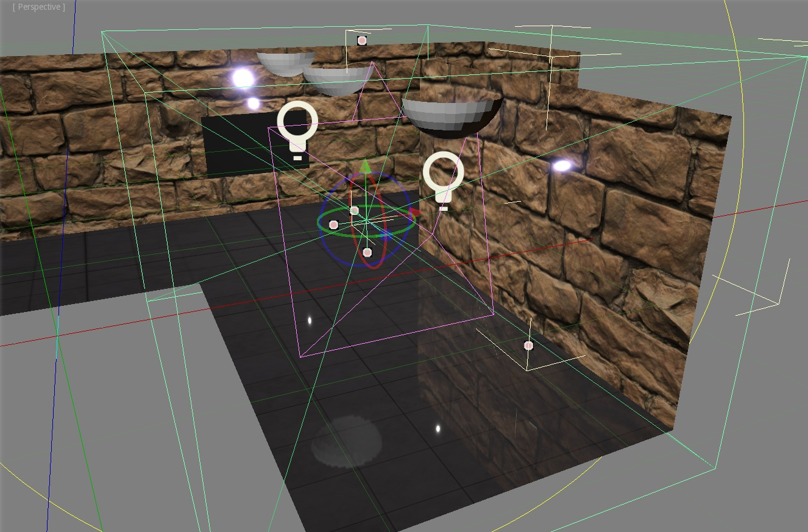Select the lowest pink marker inside the rotation gizmo

[367, 252]
